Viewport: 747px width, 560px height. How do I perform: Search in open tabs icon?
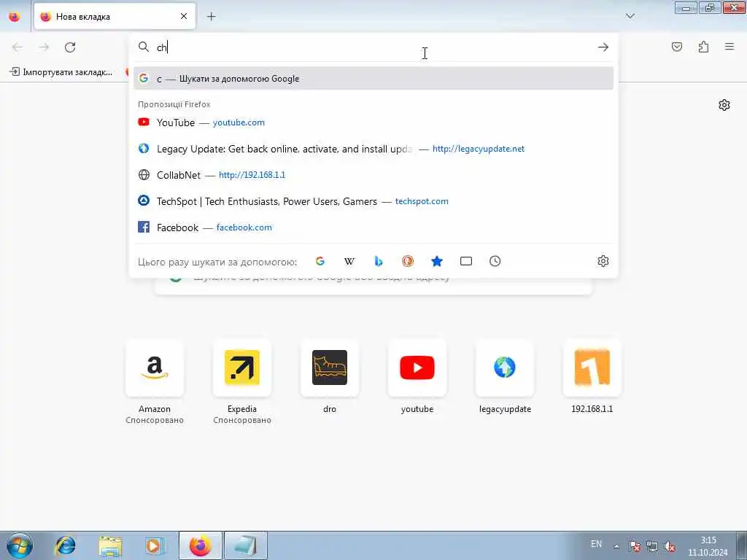[x=466, y=261]
